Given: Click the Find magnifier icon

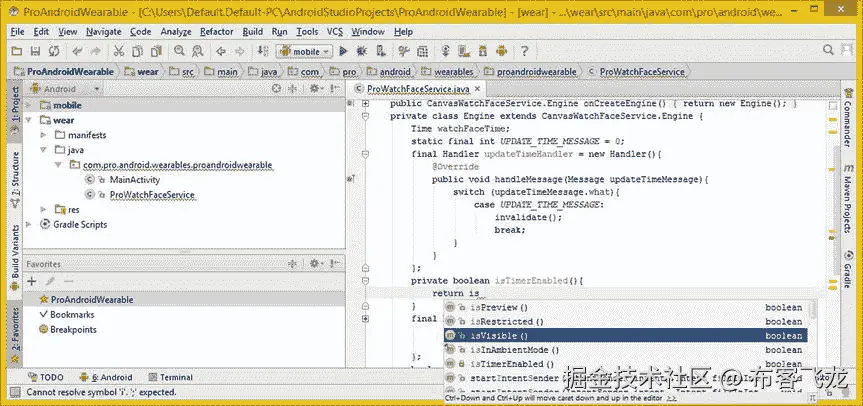Looking at the screenshot, I should pyautogui.click(x=179, y=51).
